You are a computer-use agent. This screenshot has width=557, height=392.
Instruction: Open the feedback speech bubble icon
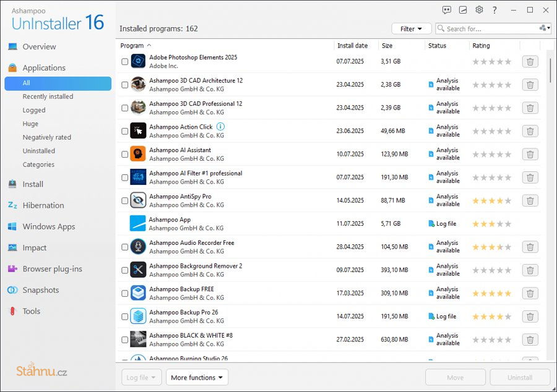(446, 10)
